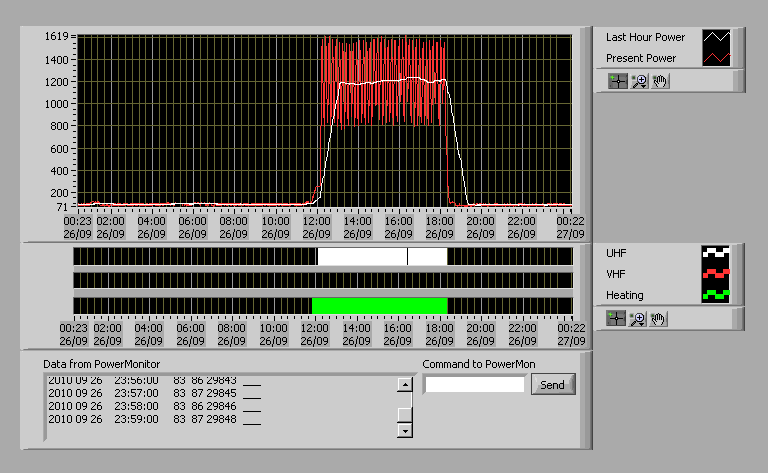Click the UHF plot legend swatch
The width and height of the screenshot is (768, 473).
717,253
